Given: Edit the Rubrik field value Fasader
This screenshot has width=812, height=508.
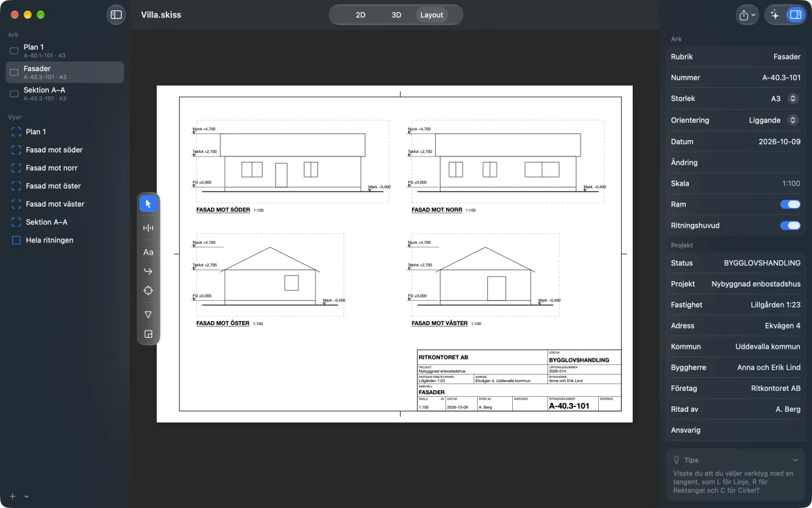Looking at the screenshot, I should click(x=787, y=57).
